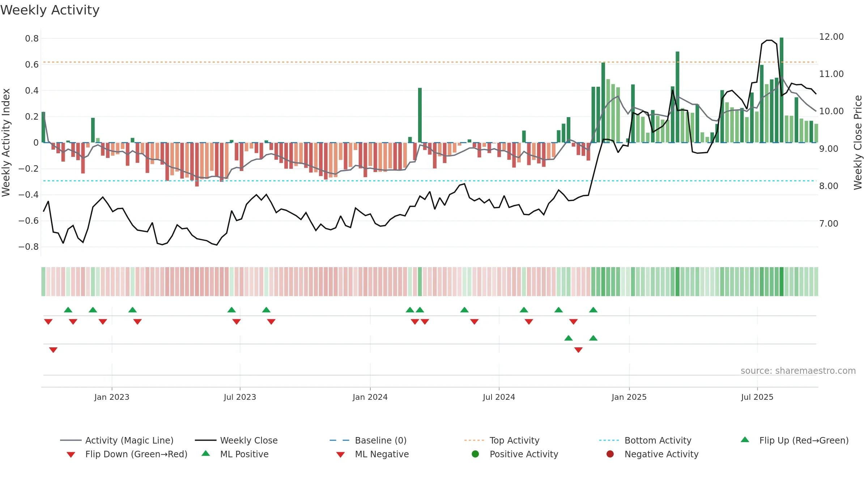Click the 0.8 activity axis tick
The width and height of the screenshot is (868, 488).
click(32, 39)
